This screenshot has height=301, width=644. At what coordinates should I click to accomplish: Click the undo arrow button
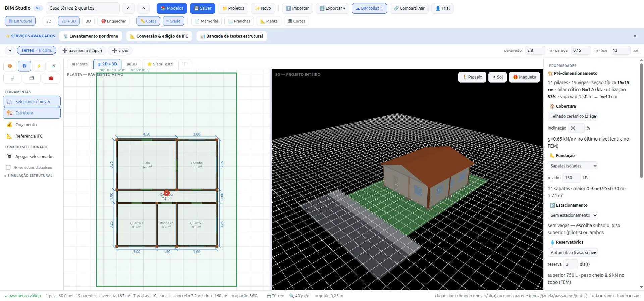(x=128, y=8)
